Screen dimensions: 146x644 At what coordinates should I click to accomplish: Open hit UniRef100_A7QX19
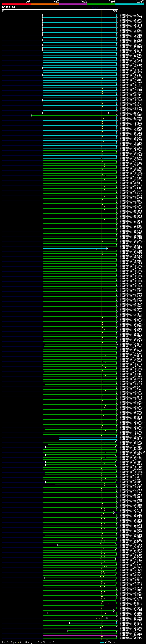(131, 30)
